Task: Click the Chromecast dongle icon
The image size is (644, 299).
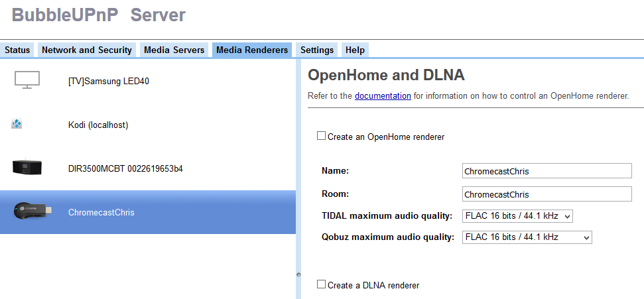Action: (31, 211)
